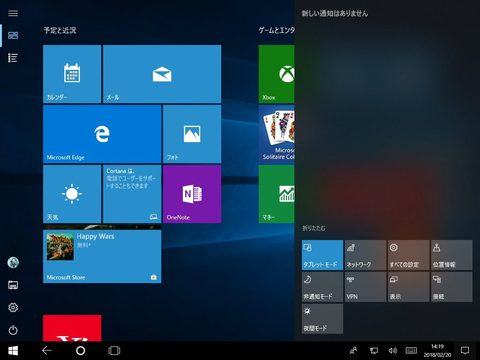Open Network quick action
The height and width of the screenshot is (360, 480).
coord(365,255)
